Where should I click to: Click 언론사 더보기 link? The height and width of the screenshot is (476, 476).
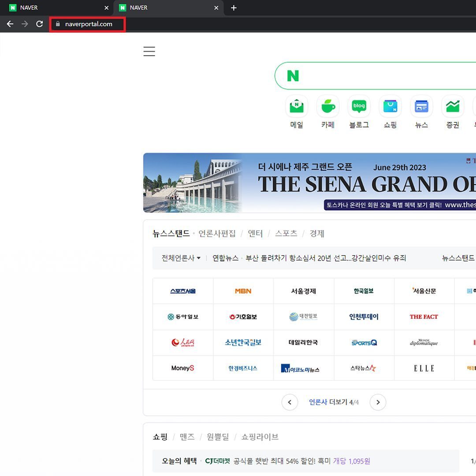point(328,402)
